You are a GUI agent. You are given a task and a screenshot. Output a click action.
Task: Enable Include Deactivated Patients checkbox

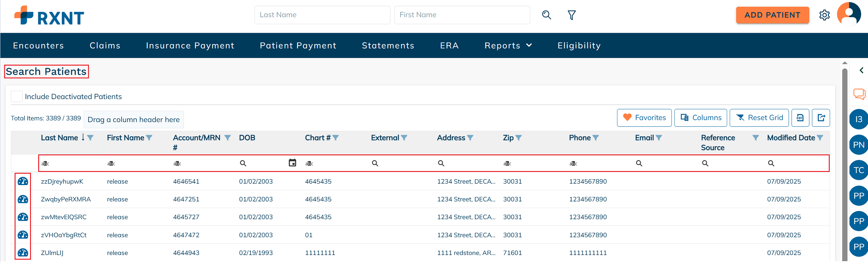coord(17,97)
